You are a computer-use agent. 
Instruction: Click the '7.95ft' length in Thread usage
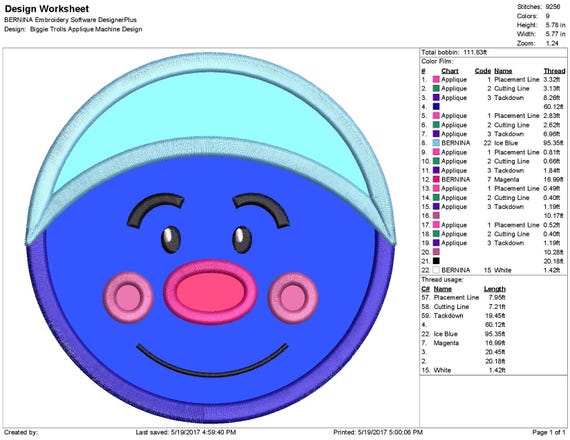497,297
